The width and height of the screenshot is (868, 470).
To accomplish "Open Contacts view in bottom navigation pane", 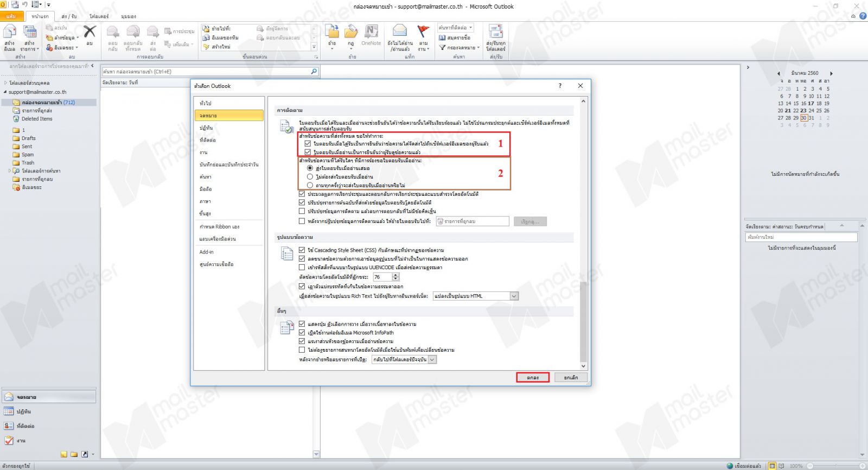I will pyautogui.click(x=49, y=426).
